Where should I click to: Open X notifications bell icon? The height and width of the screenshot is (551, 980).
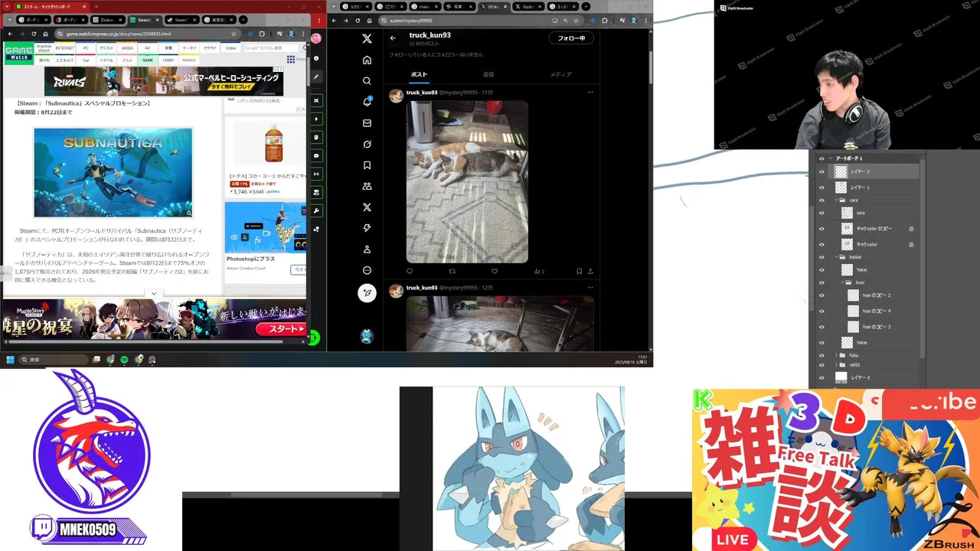click(x=367, y=102)
